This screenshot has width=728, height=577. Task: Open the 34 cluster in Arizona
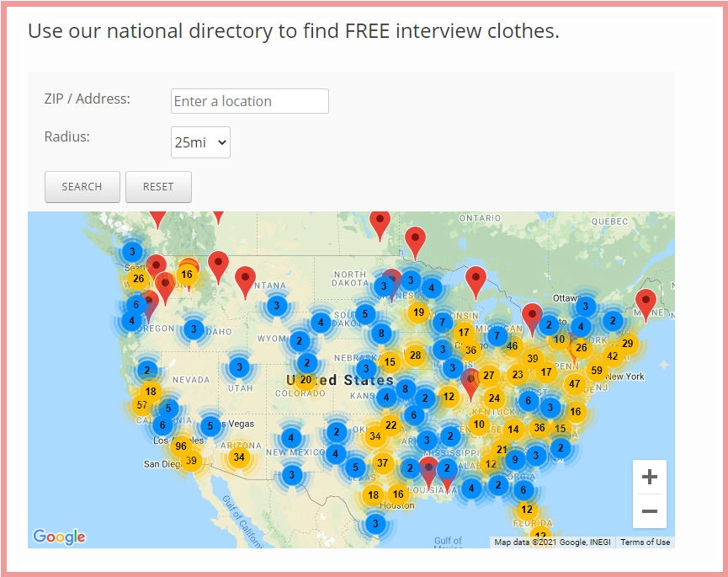(239, 457)
